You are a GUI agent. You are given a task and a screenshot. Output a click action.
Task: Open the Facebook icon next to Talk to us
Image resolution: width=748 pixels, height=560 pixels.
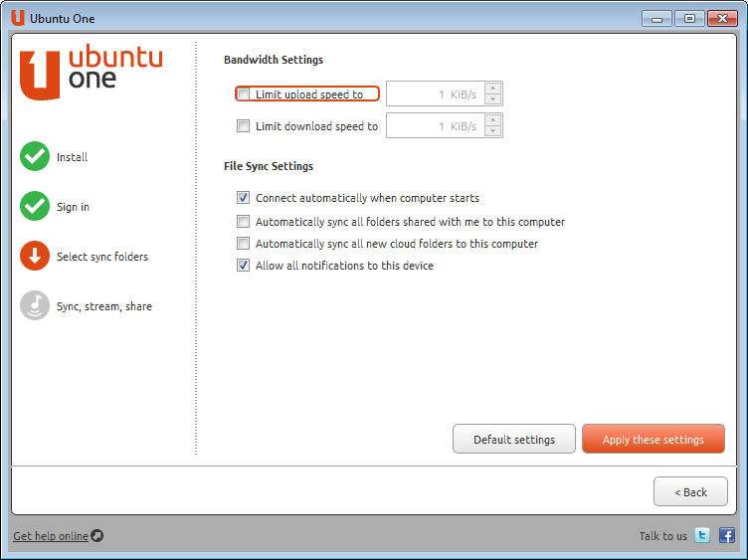pyautogui.click(x=726, y=536)
